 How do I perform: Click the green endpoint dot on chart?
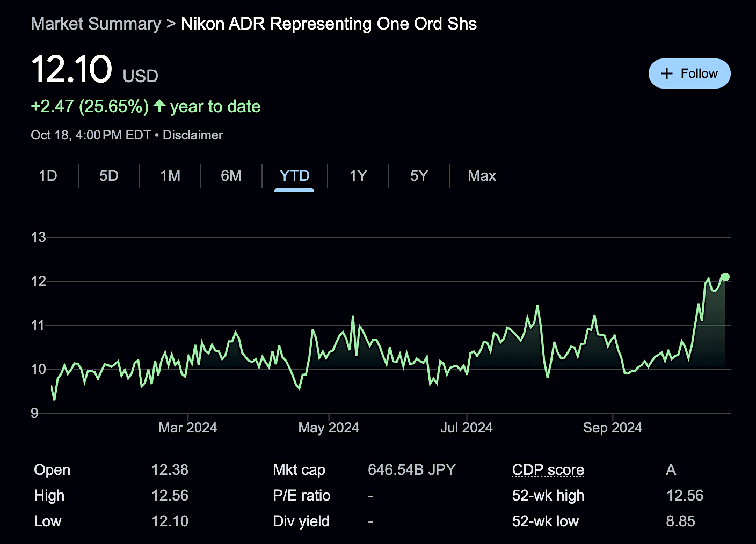pos(725,277)
